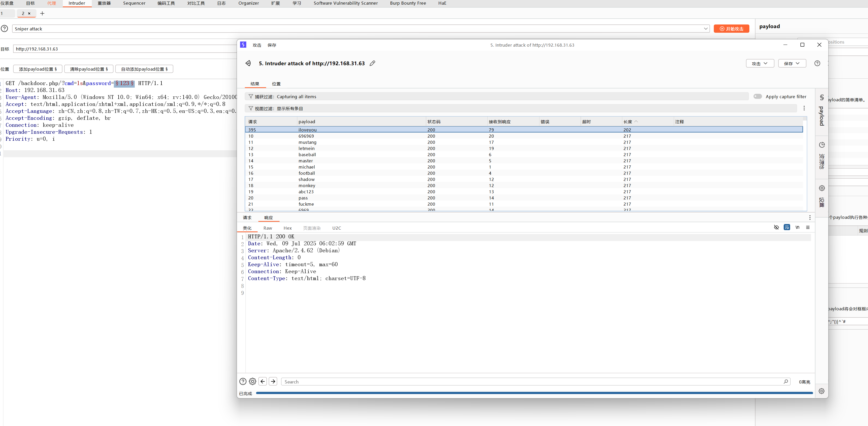This screenshot has height=426, width=868.
Task: Go to next search match arrow
Action: click(273, 382)
